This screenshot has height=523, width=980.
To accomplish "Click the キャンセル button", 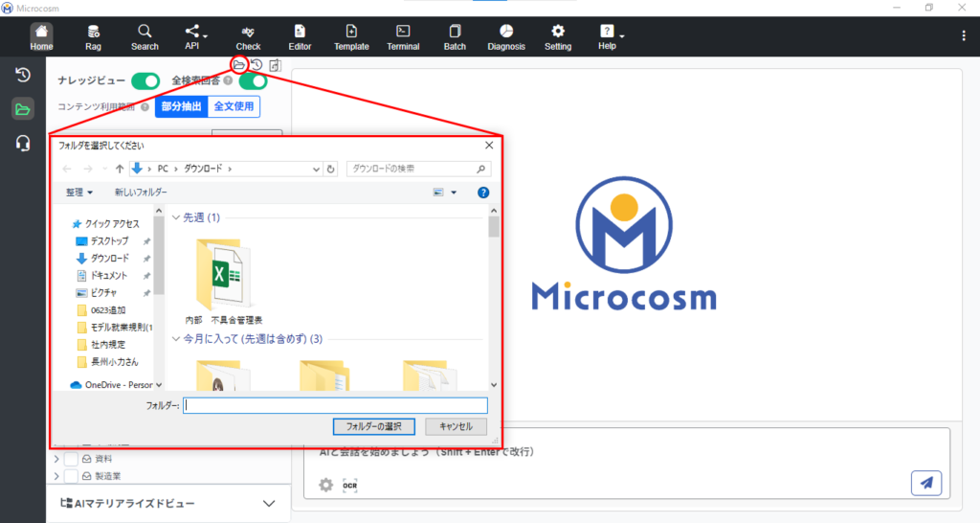I will click(456, 426).
